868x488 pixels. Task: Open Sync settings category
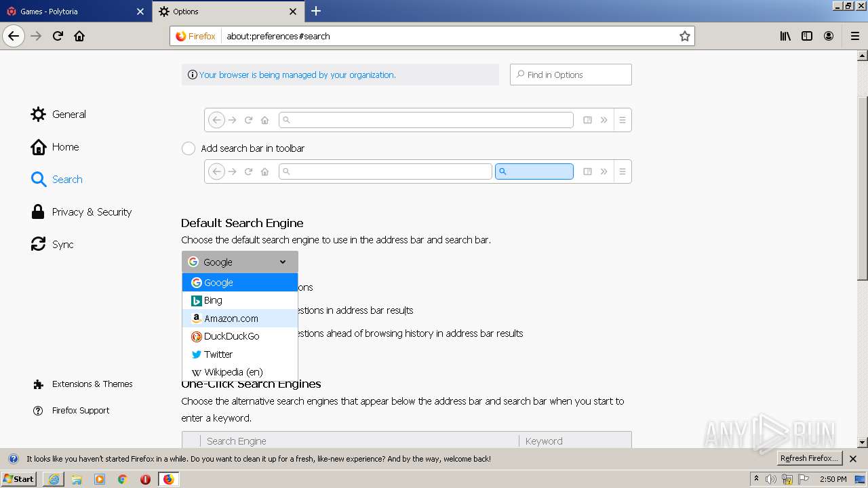pos(52,244)
